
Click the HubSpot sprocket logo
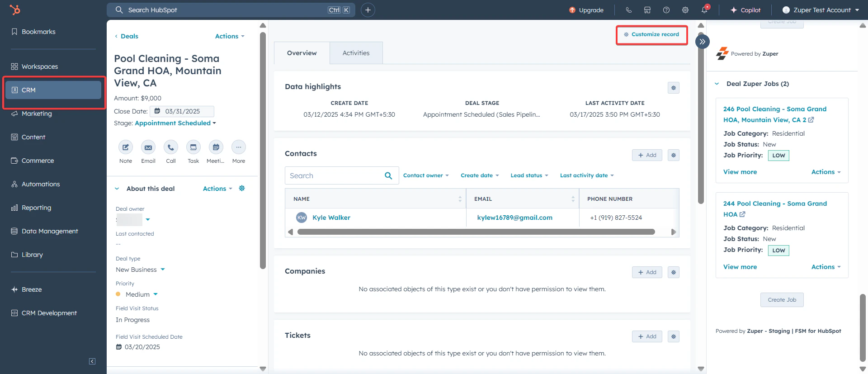15,9
